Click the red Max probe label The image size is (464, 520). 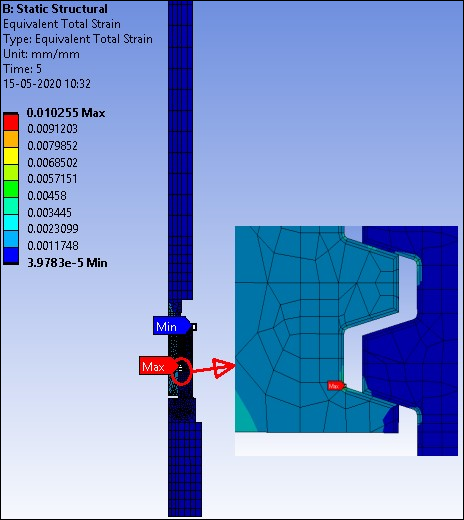coord(158,366)
